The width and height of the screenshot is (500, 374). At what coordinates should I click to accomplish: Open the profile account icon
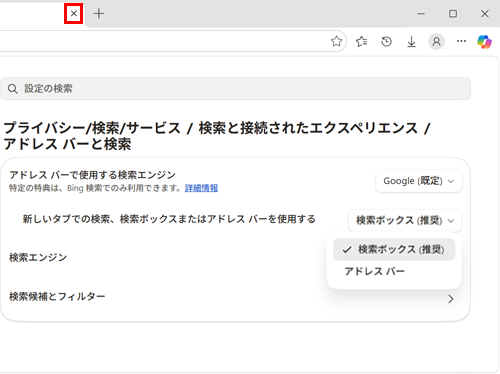(436, 41)
